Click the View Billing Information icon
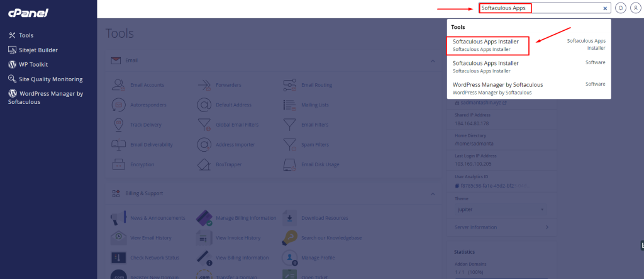This screenshot has width=644, height=279. click(x=204, y=258)
